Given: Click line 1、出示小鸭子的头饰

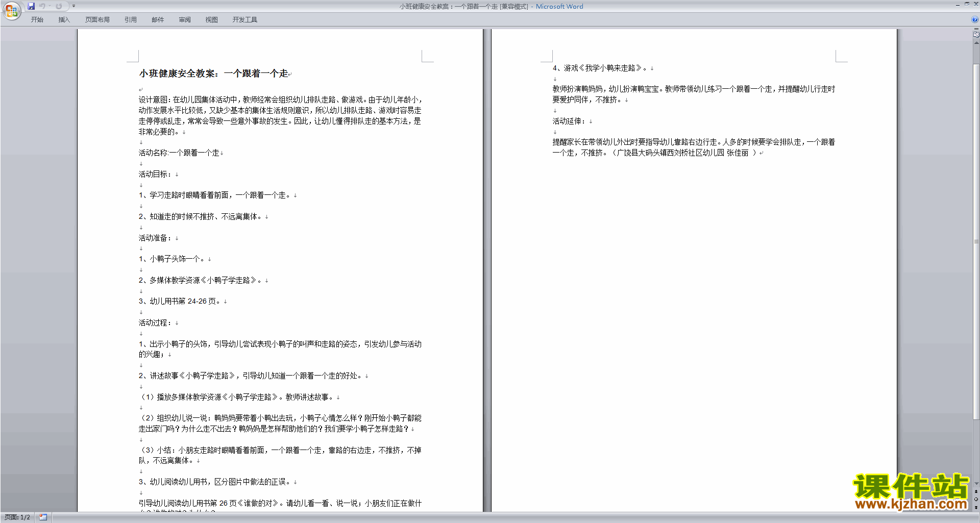Looking at the screenshot, I should (280, 349).
